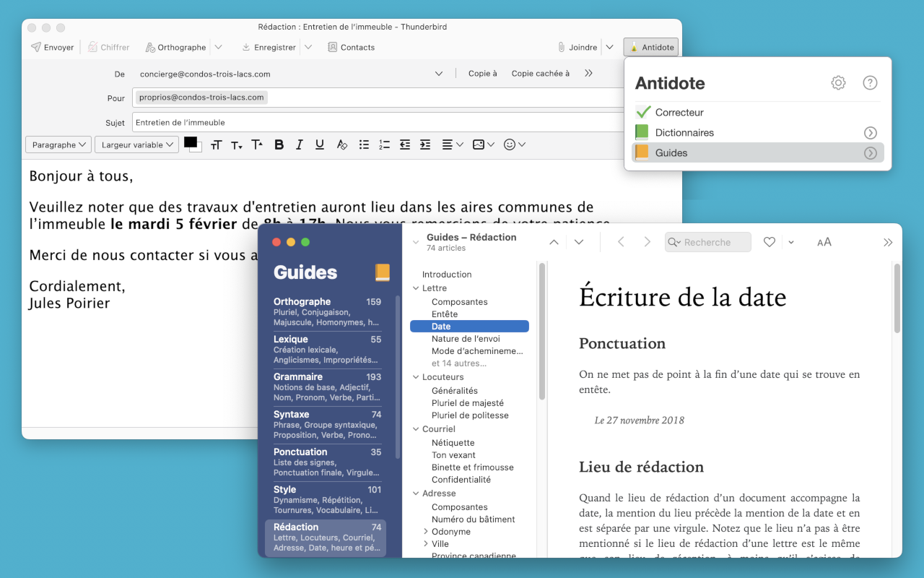Viewport: 924px width, 578px height.
Task: Open the insert image dropdown
Action: (483, 145)
